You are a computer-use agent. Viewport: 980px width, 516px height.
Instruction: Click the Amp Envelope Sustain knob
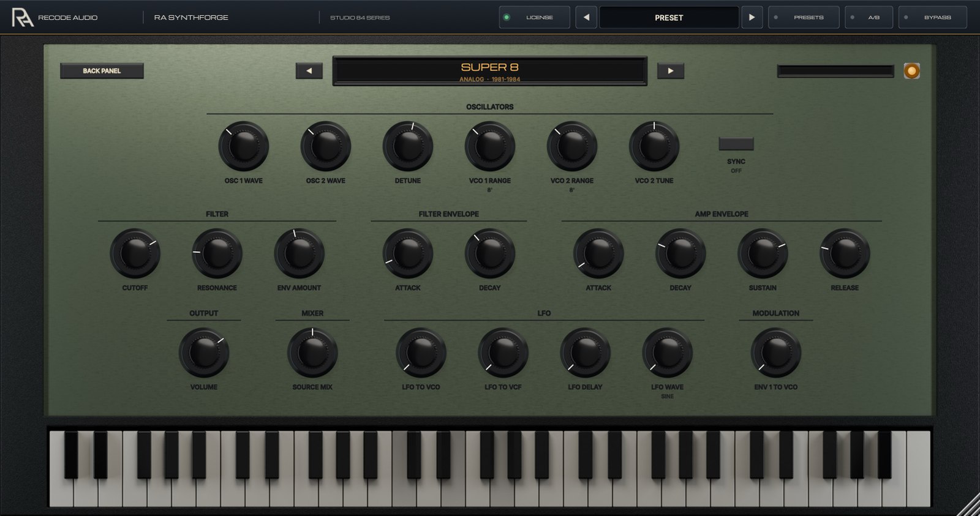[x=763, y=253]
